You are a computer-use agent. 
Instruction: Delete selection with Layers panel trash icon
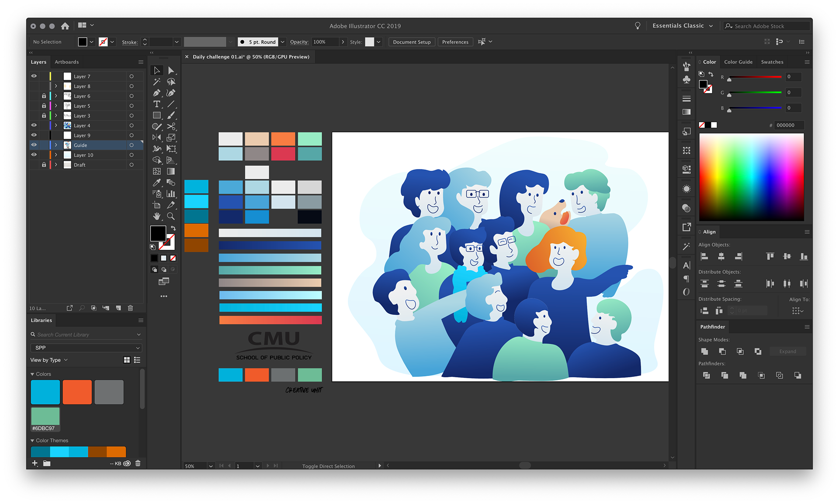point(130,308)
